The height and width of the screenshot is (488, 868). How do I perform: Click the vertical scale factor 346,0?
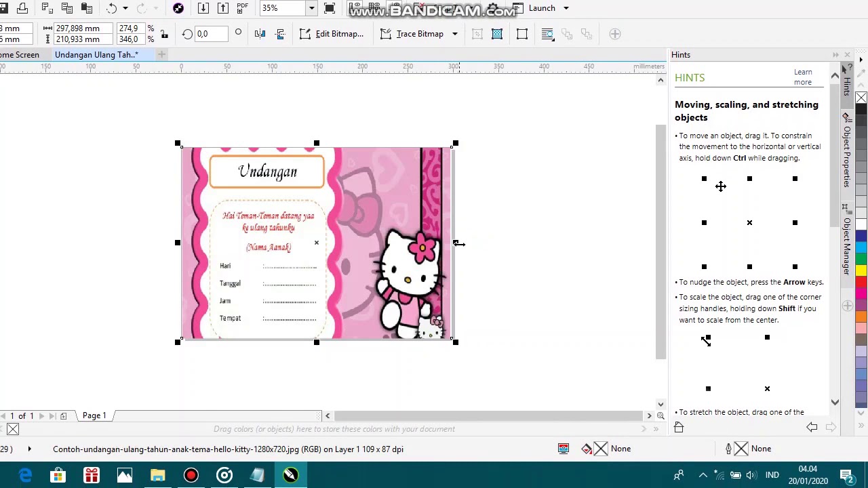point(131,39)
